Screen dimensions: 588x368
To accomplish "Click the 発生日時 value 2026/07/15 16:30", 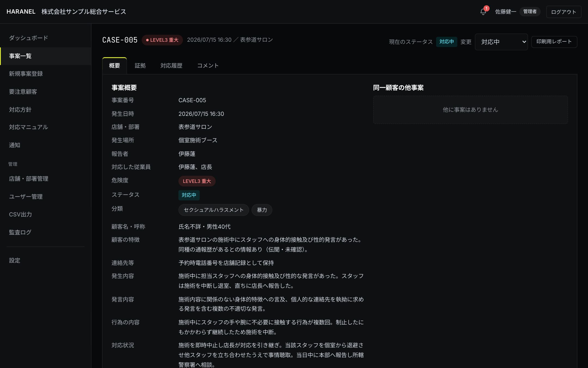I will pos(201,114).
